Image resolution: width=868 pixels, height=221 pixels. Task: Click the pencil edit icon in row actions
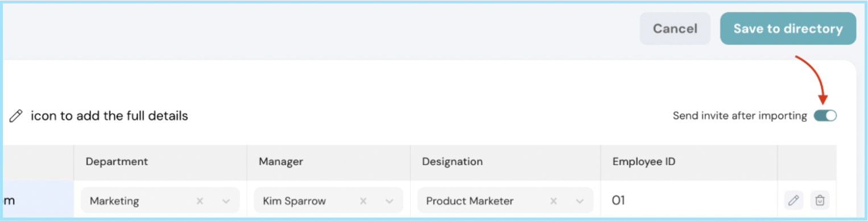pyautogui.click(x=793, y=200)
